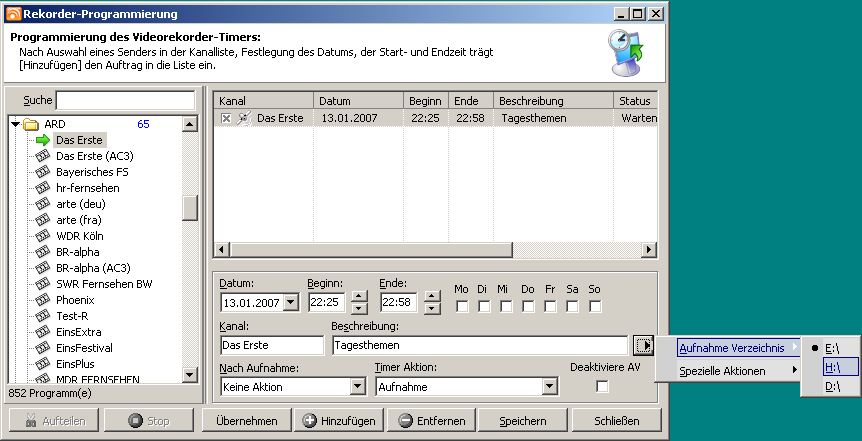This screenshot has width=862, height=441.
Task: Toggle the checkbox in the Das Erste timer row
Action: [226, 119]
